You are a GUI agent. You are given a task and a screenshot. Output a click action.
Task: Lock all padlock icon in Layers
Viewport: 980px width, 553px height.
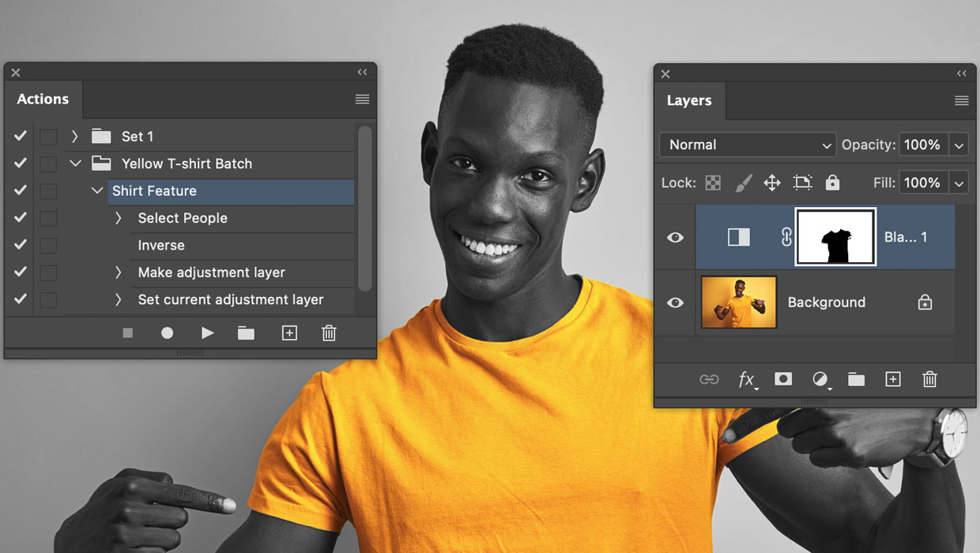click(832, 182)
